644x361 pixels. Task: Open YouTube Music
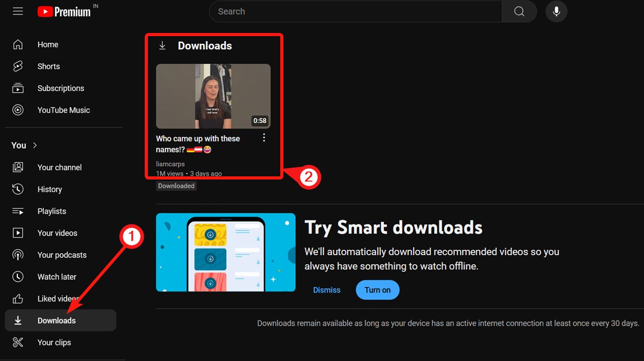point(63,110)
